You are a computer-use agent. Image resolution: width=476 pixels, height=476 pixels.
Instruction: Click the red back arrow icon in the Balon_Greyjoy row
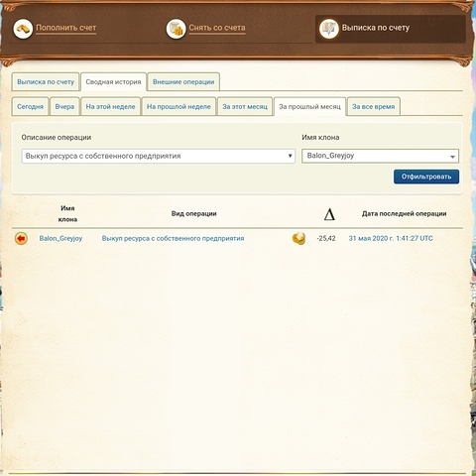click(x=21, y=238)
